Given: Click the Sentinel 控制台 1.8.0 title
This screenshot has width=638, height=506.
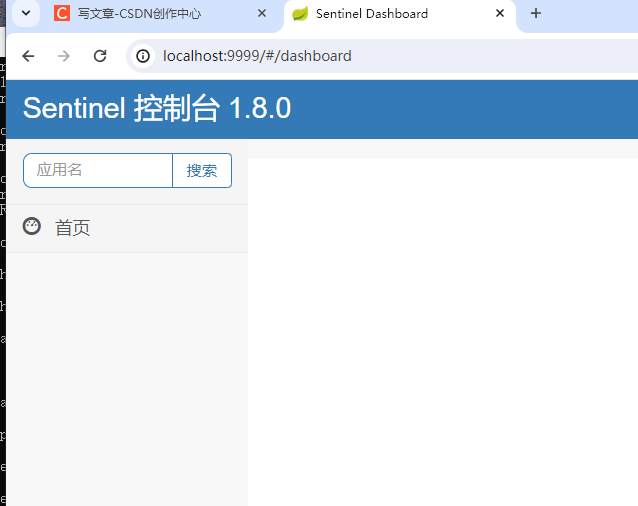Looking at the screenshot, I should pyautogui.click(x=157, y=108).
